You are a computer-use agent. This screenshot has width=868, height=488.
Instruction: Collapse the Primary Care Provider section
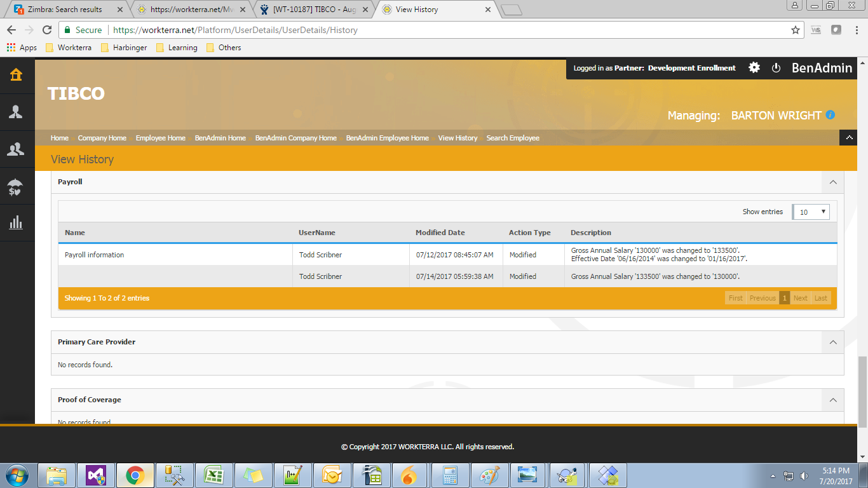click(x=832, y=342)
